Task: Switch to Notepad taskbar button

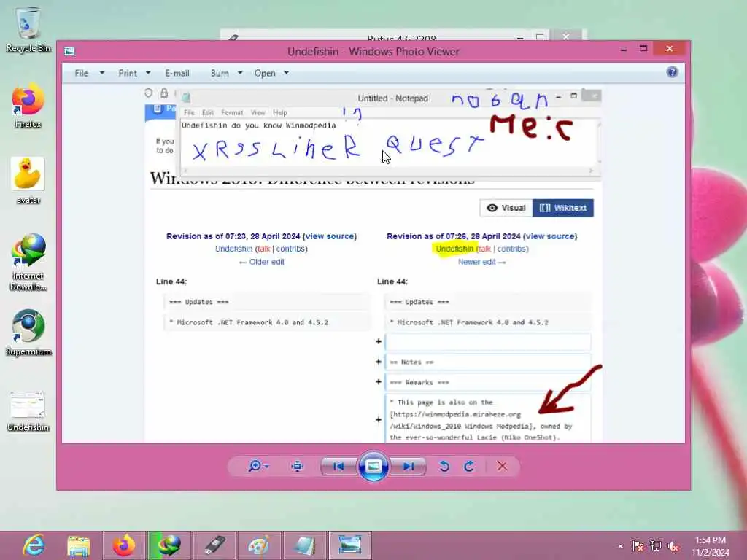Action: [x=304, y=545]
